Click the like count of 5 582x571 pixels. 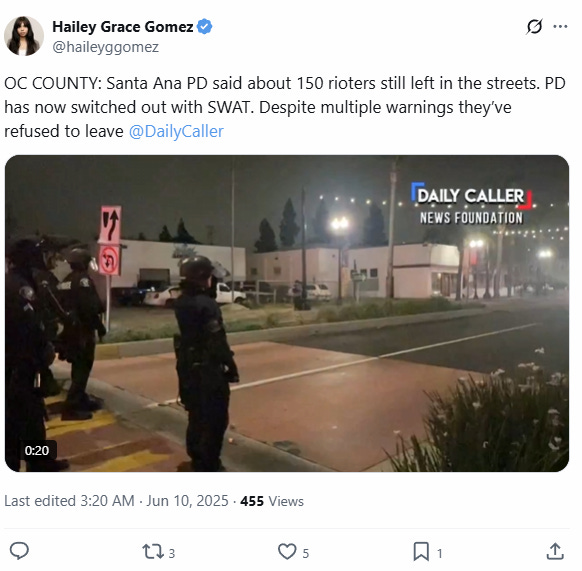(305, 554)
